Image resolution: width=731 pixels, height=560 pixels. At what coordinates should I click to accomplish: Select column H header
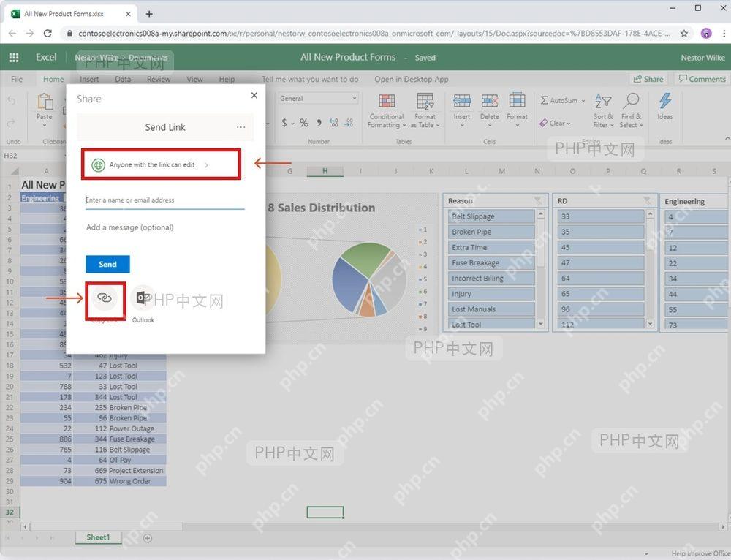pos(325,171)
